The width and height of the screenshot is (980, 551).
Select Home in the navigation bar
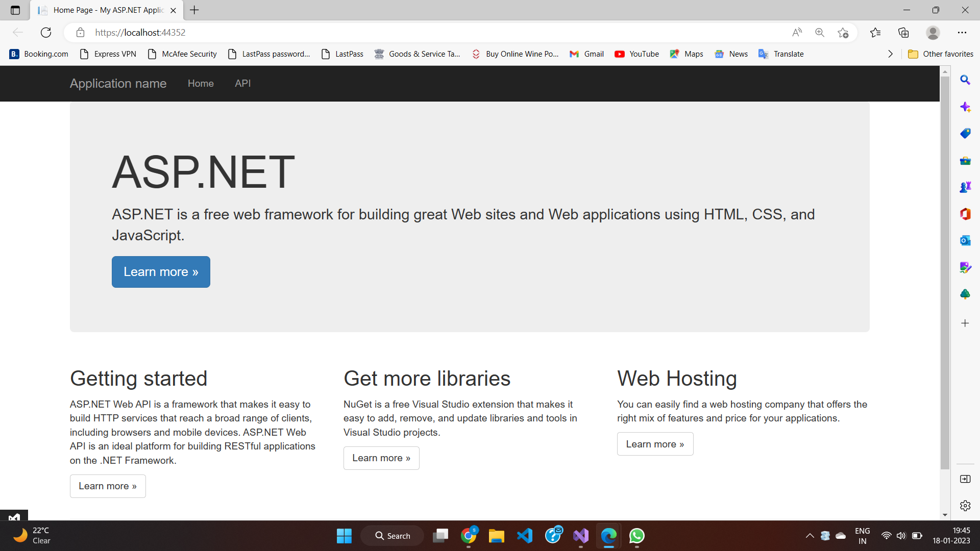[x=201, y=83]
